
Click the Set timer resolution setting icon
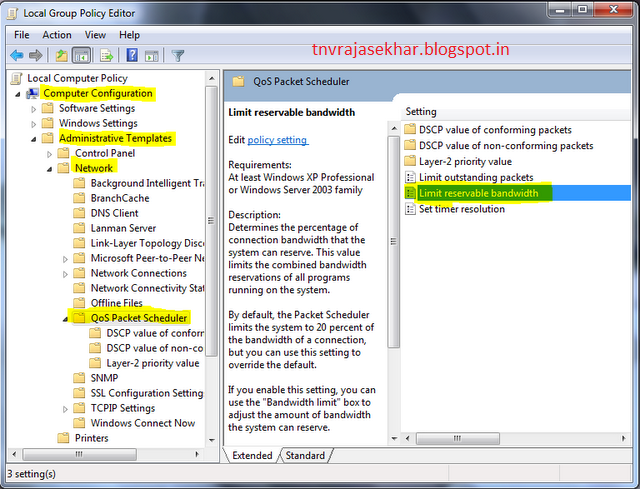[x=410, y=209]
